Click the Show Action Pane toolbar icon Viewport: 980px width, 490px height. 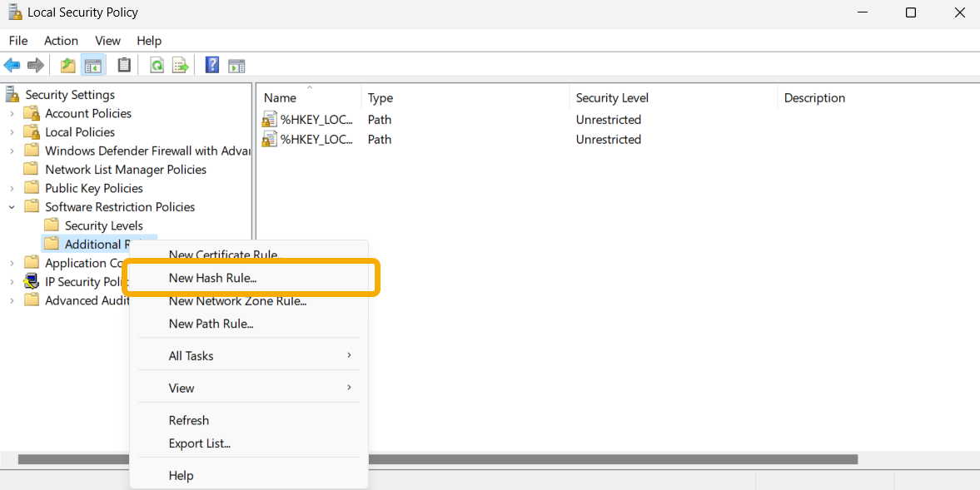pyautogui.click(x=236, y=65)
